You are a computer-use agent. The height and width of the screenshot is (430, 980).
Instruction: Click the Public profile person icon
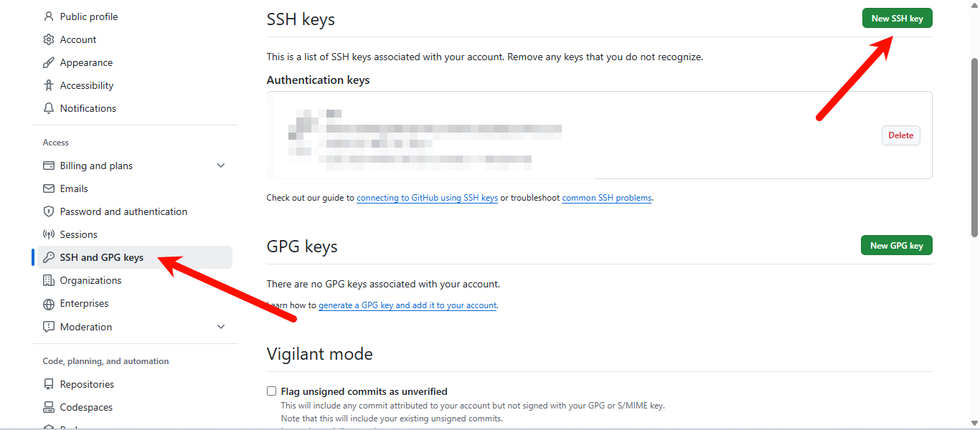tap(49, 16)
